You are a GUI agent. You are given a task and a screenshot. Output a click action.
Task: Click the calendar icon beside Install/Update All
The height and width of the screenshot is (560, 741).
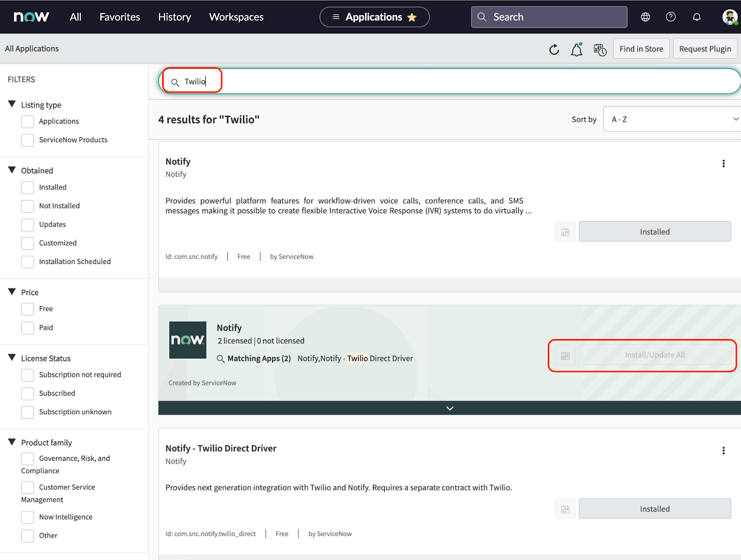[x=565, y=355]
